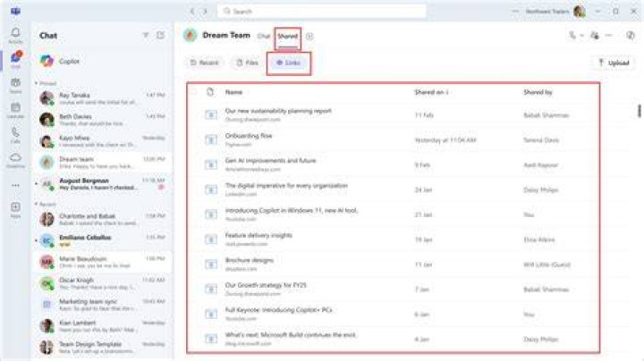The height and width of the screenshot is (361, 644).
Task: Click the Shared by column header
Action: (538, 92)
